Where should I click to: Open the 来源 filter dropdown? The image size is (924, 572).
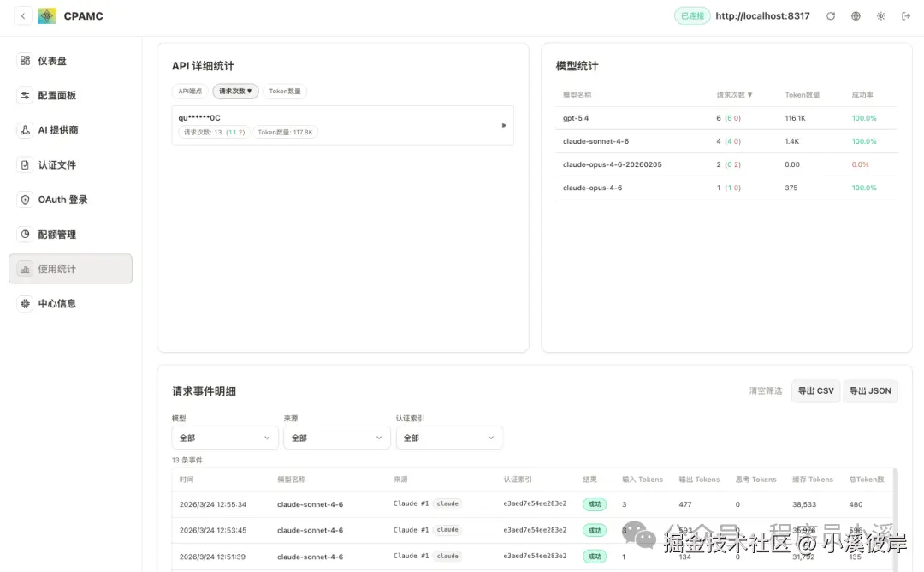(336, 438)
